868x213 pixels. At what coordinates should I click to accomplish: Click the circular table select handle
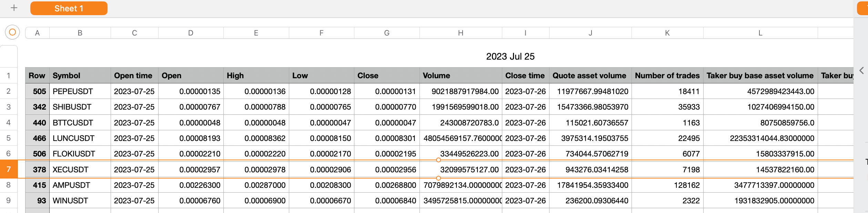(x=12, y=32)
